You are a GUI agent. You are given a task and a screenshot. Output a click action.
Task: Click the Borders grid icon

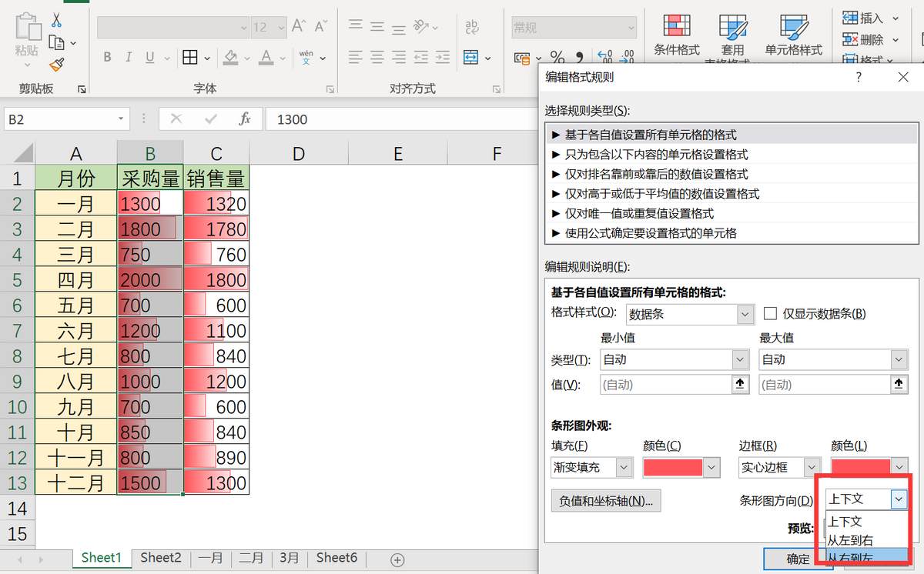(x=190, y=58)
